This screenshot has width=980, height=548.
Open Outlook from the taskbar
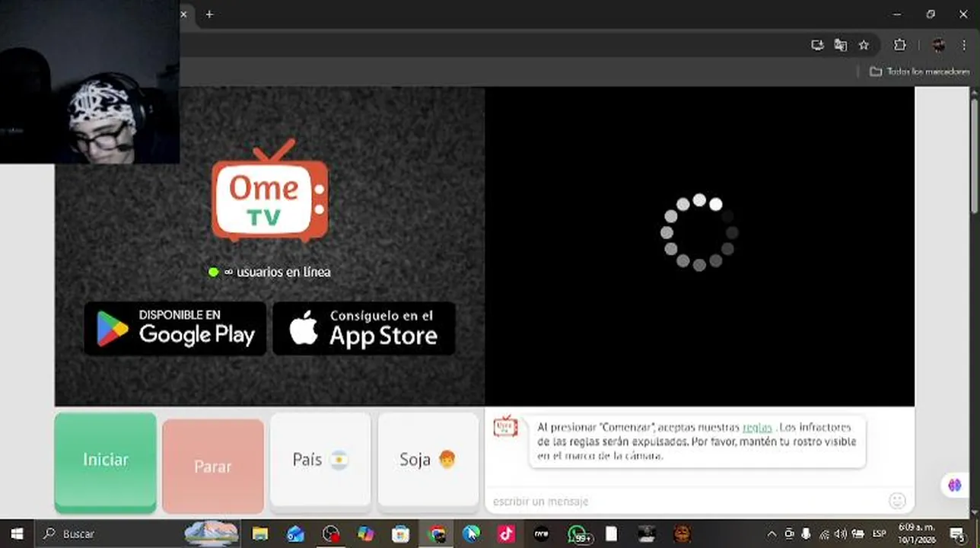(295, 534)
